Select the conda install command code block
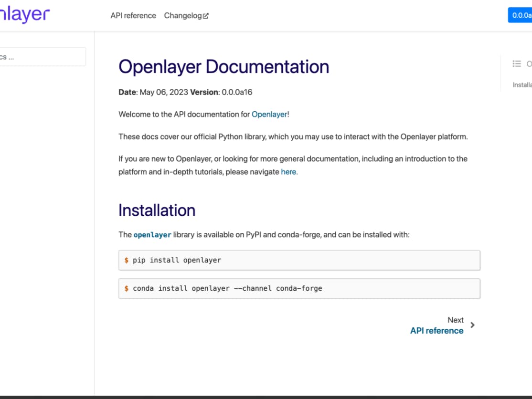The width and height of the screenshot is (532, 399). [299, 288]
